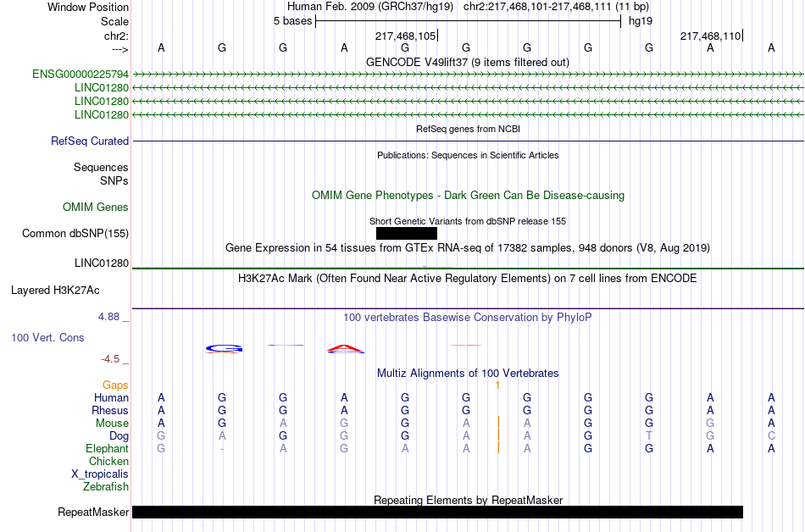Click the ENSG00000225794 transcript arrow line
The image size is (805, 532).
click(468, 75)
